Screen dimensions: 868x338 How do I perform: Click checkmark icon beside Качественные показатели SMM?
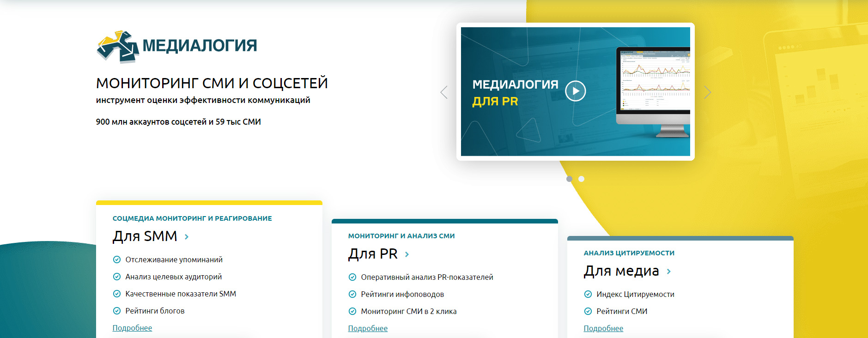tap(117, 294)
